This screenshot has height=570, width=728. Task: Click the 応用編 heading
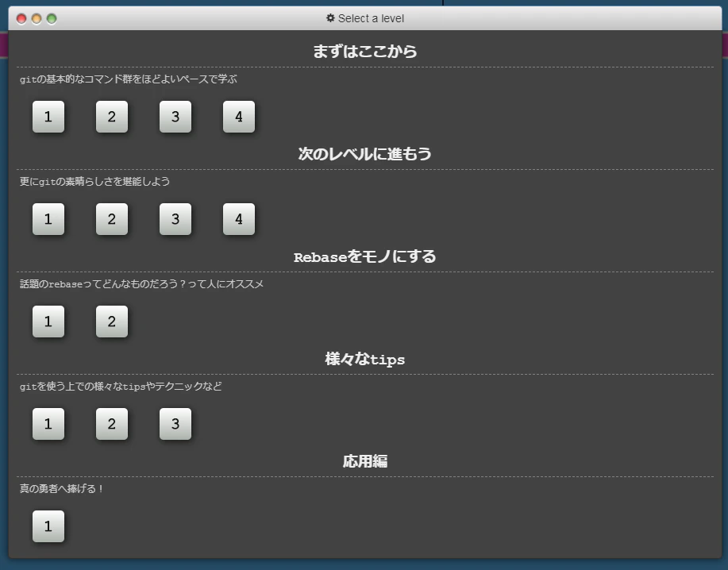(x=365, y=461)
